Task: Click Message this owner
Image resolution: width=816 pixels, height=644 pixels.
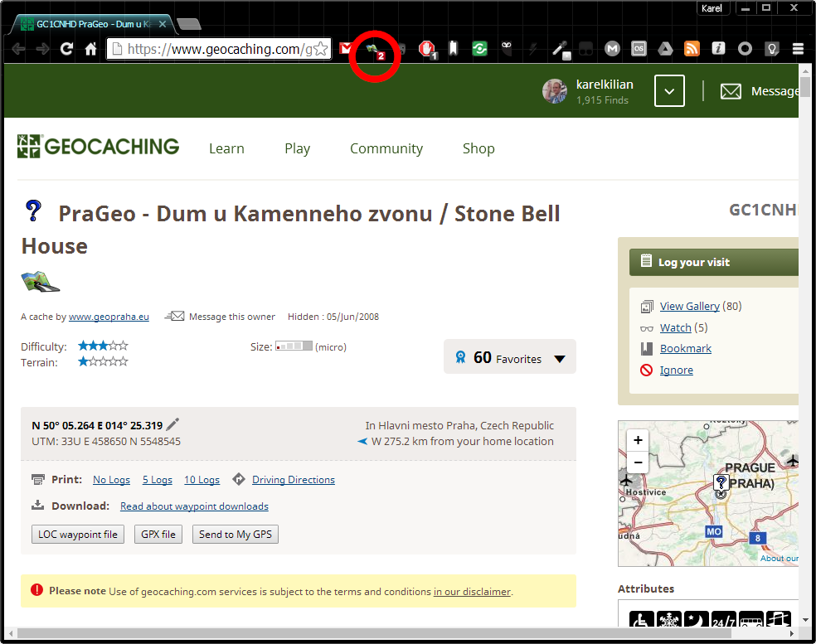Action: (231, 317)
